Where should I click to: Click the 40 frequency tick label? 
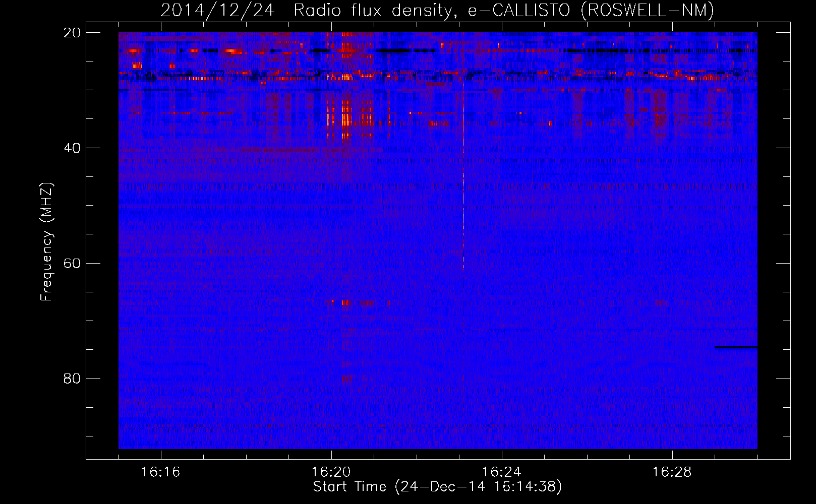(x=73, y=148)
